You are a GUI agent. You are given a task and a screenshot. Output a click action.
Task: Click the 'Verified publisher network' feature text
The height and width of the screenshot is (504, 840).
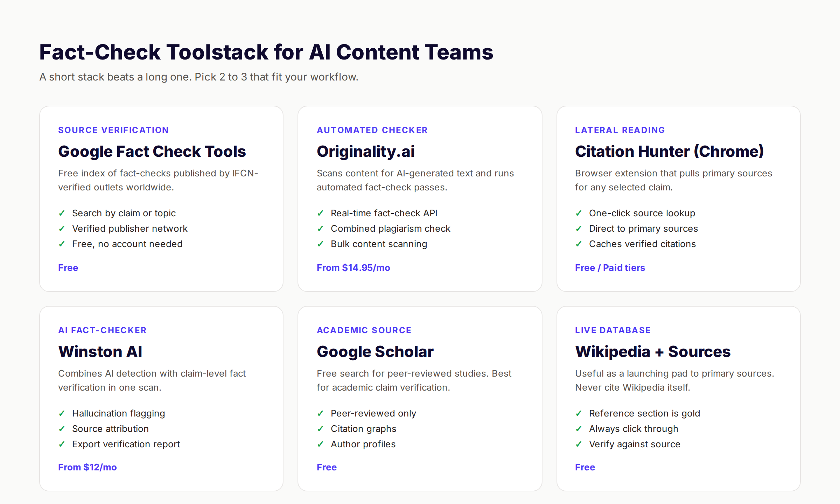[130, 229]
